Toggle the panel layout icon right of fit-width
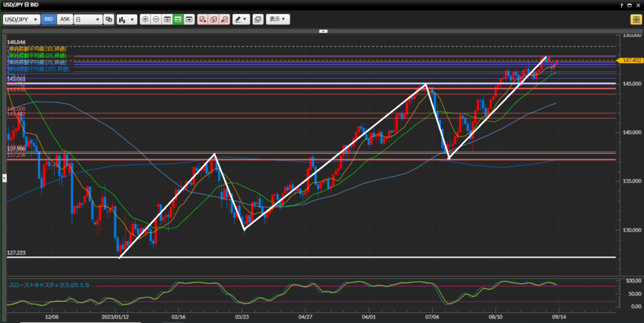 [x=189, y=20]
